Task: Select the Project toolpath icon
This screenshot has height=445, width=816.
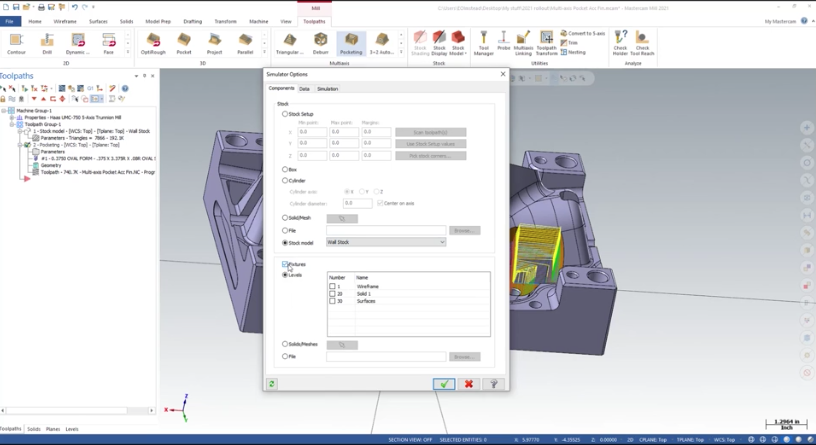Action: [214, 44]
